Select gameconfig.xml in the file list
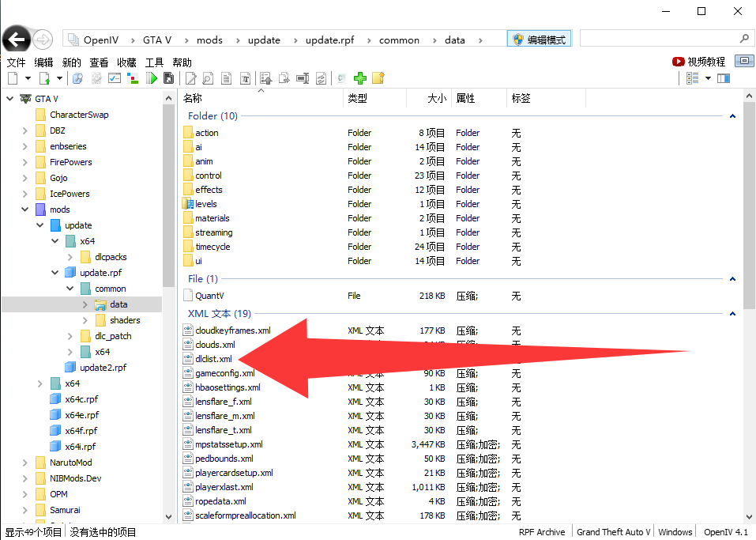 coord(225,373)
